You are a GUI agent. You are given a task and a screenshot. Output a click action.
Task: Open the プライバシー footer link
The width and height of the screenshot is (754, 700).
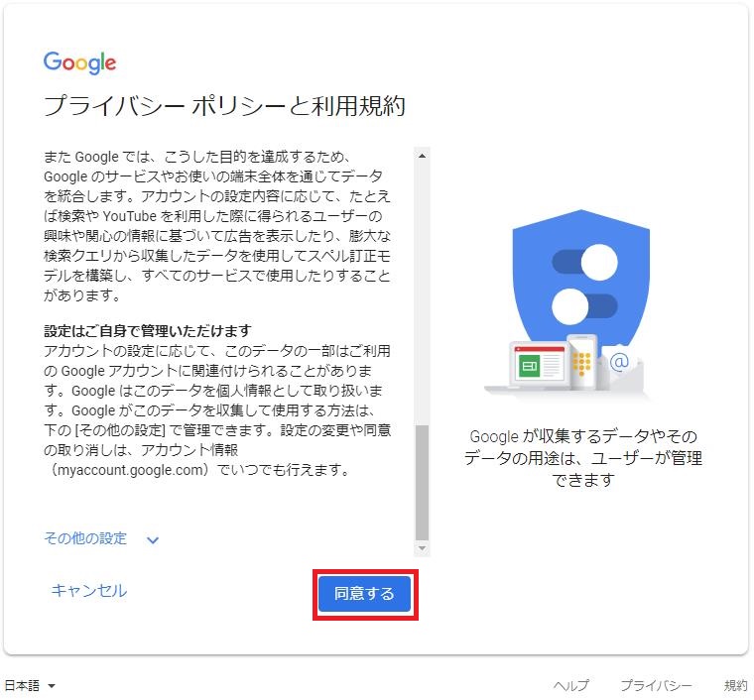pos(657,685)
